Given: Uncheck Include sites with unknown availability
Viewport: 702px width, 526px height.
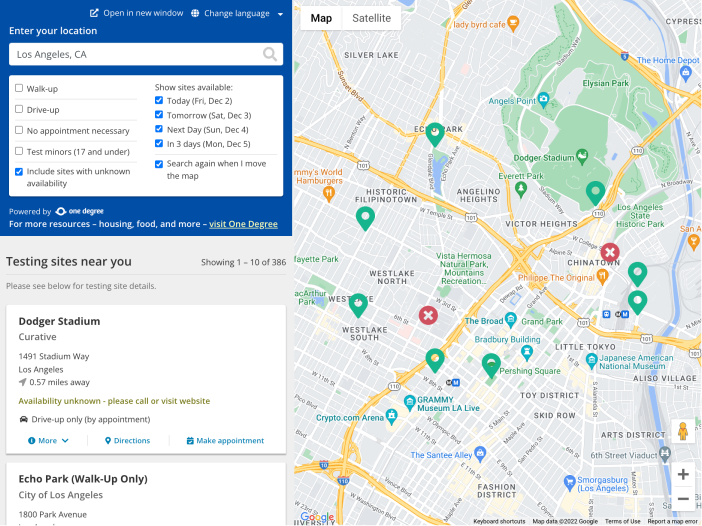Looking at the screenshot, I should click(19, 171).
